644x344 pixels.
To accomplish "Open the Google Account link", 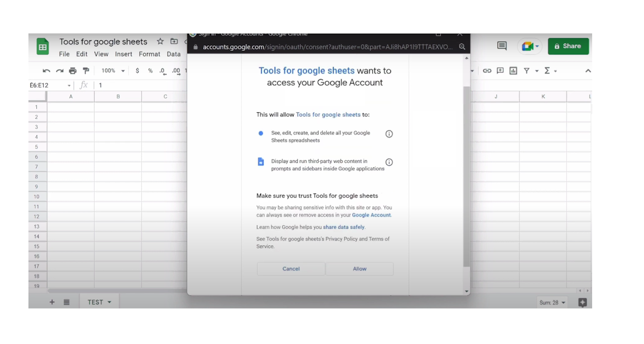I will 371,215.
